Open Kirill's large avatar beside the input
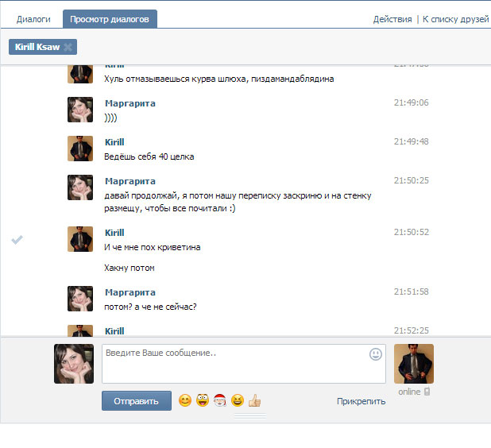 (414, 364)
